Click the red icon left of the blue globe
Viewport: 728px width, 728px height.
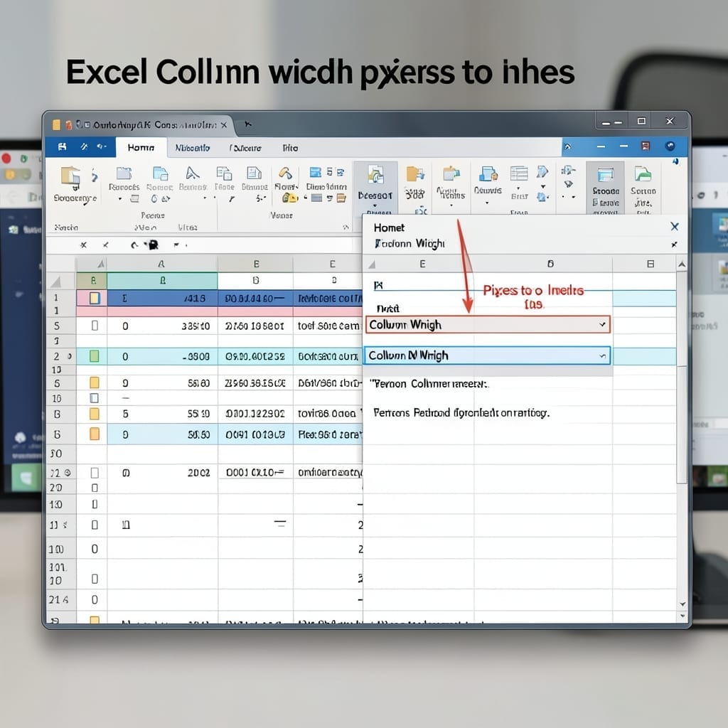coord(646,146)
